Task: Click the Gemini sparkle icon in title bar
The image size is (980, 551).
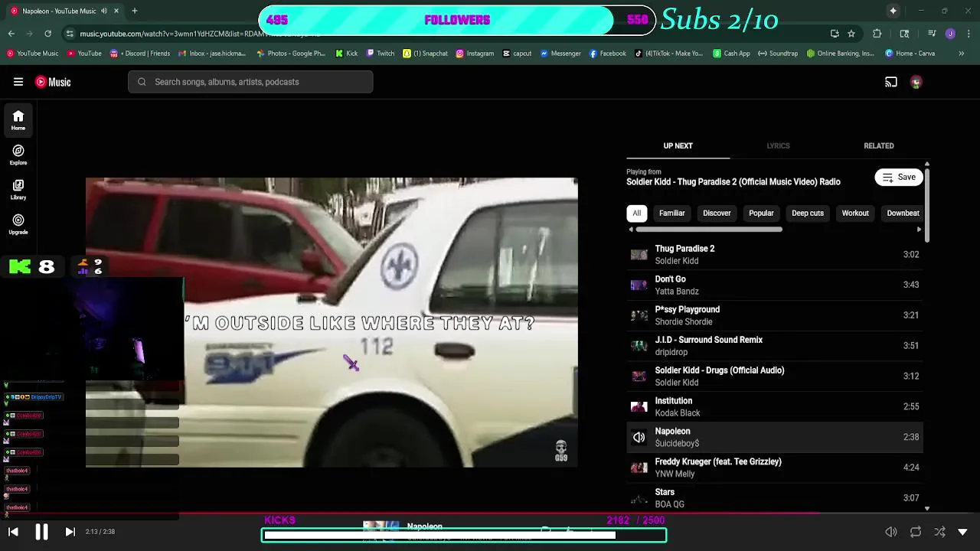Action: click(x=893, y=11)
